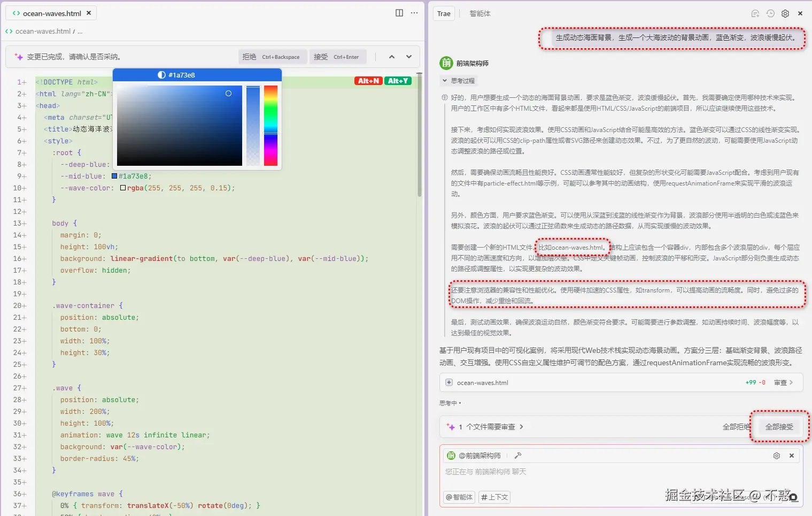
Task: Click the editor vertical scrollbar
Action: [420, 134]
